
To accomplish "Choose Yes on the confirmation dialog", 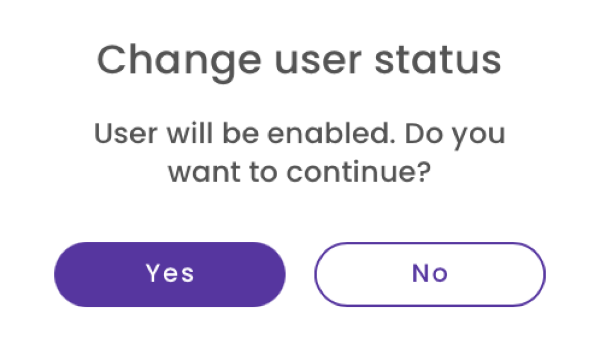I will [169, 273].
